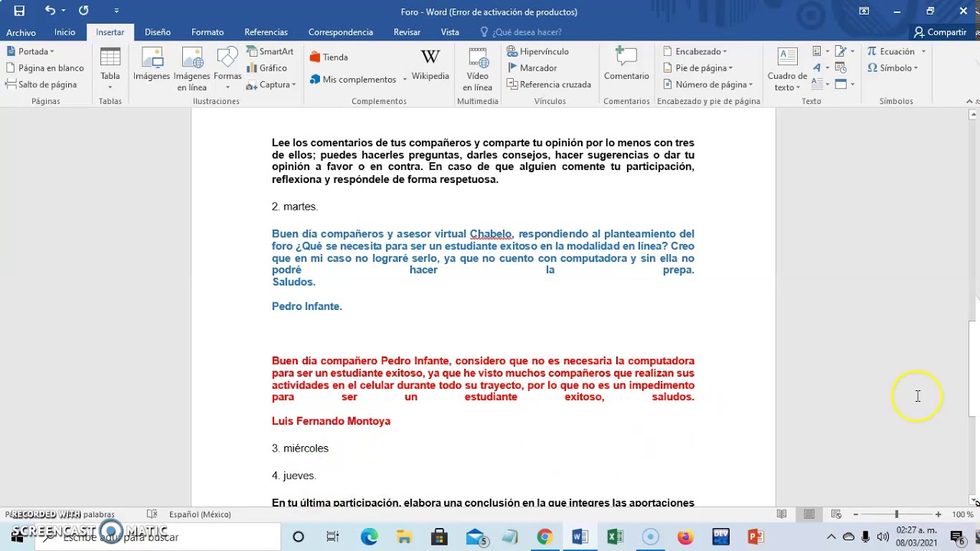Open Firefox from the taskbar
The width and height of the screenshot is (980, 551).
point(685,537)
